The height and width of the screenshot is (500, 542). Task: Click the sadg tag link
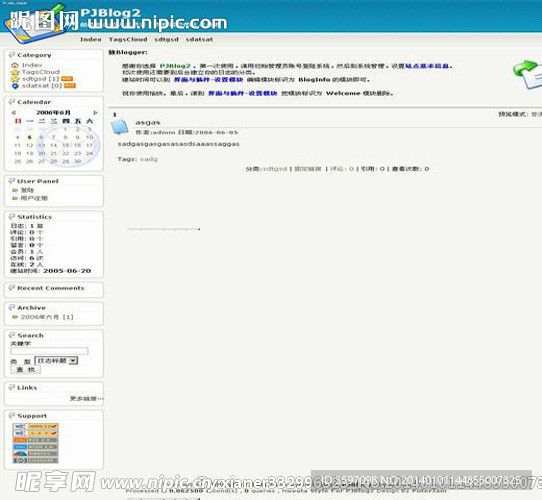(x=149, y=159)
